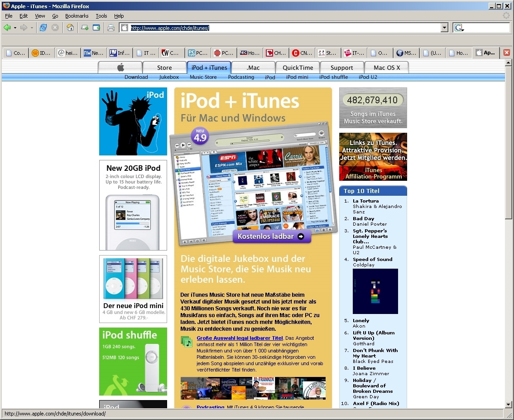Print the page using printer icon

click(111, 28)
